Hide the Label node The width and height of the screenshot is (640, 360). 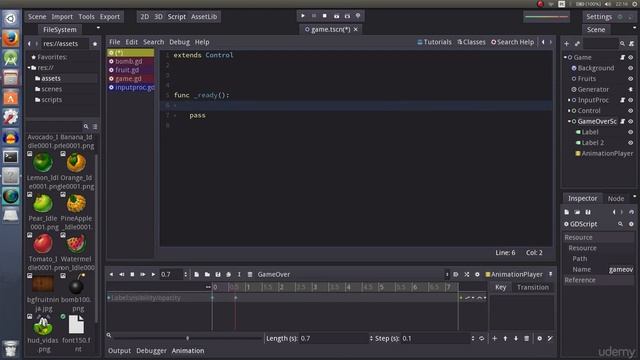click(x=631, y=132)
